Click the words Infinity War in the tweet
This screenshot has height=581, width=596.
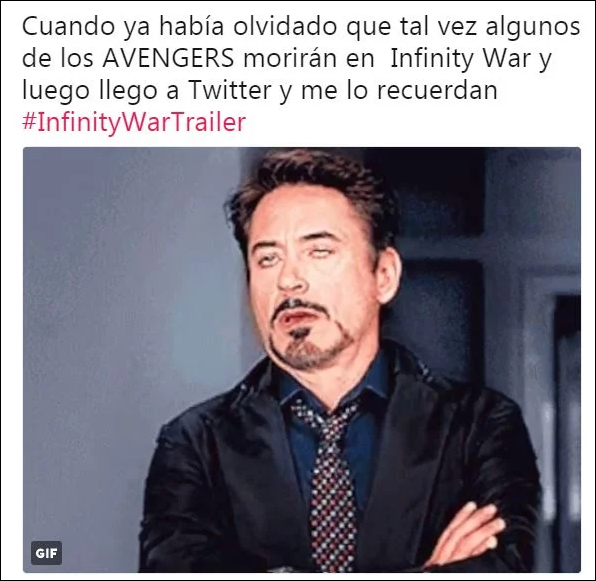pos(460,59)
